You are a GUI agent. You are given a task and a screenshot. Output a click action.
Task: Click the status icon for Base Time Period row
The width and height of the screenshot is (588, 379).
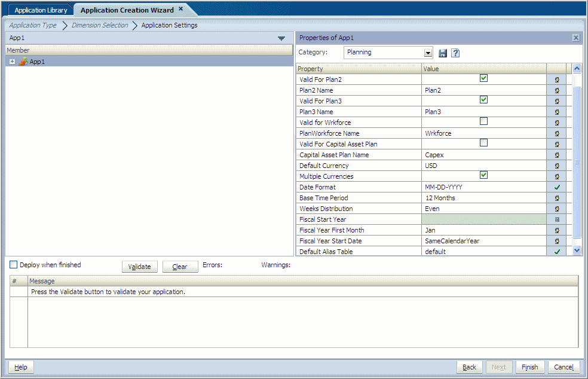click(x=557, y=198)
